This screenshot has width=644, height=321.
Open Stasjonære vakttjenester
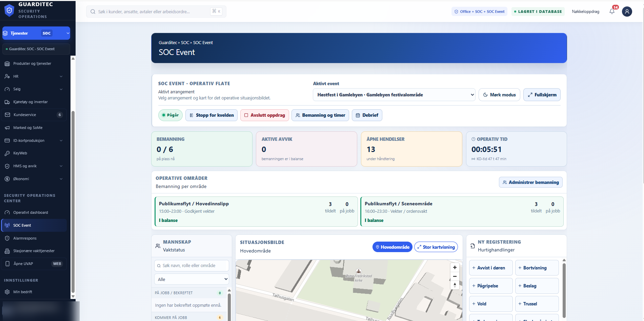[x=34, y=251]
